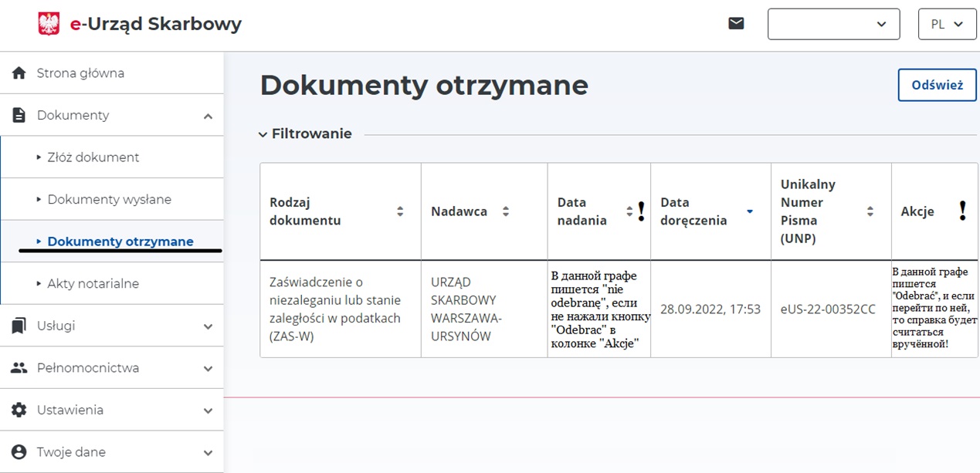980x473 pixels.
Task: Open the envelope messages icon
Action: [736, 24]
